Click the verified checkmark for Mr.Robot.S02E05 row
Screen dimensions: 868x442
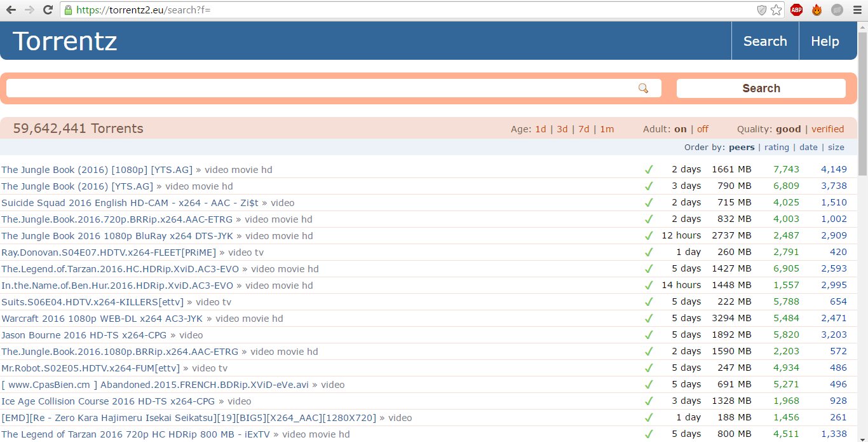click(649, 368)
